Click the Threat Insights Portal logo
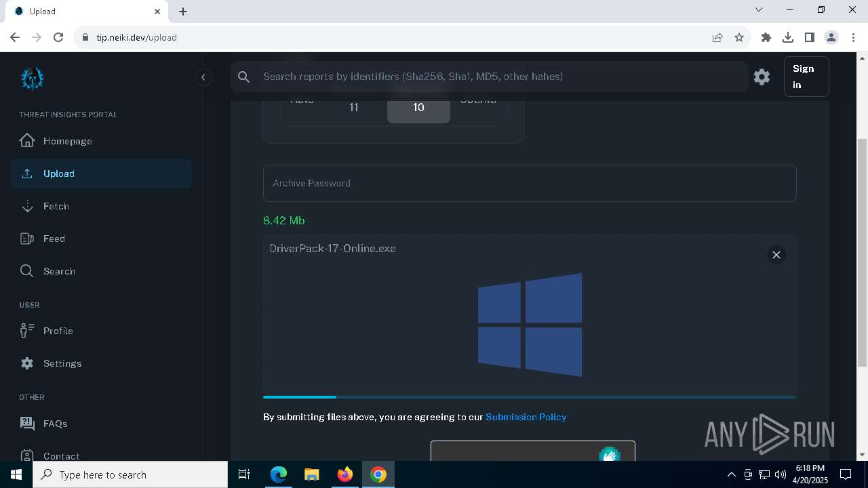This screenshot has width=868, height=488. pyautogui.click(x=32, y=78)
